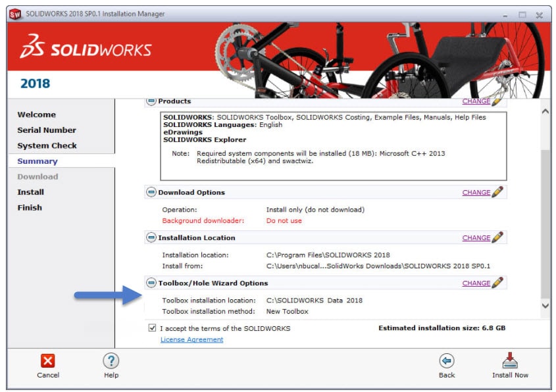Click CHANGE link for Toolbox/Hole Wizard Options
556x392 pixels.
[476, 283]
